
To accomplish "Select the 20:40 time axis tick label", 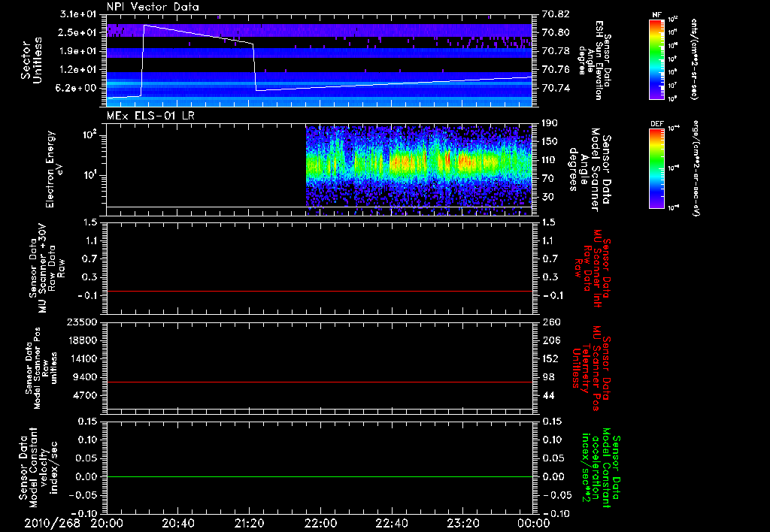I will point(178,523).
